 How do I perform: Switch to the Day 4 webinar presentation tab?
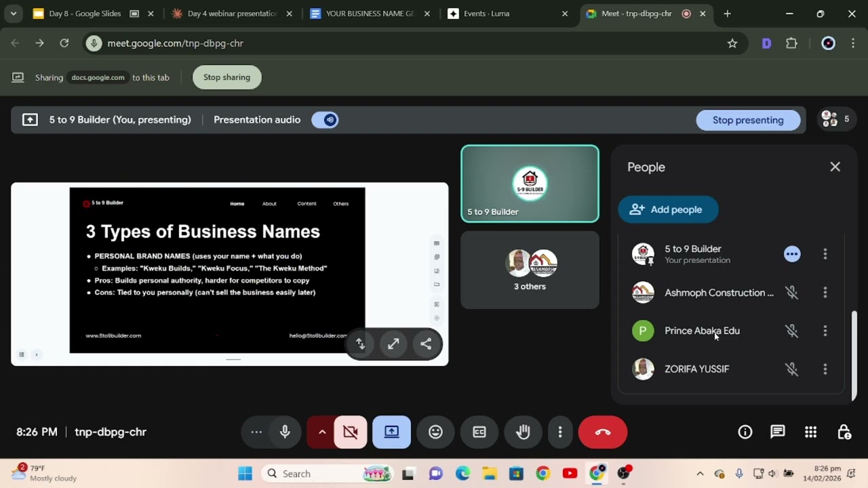tap(231, 14)
